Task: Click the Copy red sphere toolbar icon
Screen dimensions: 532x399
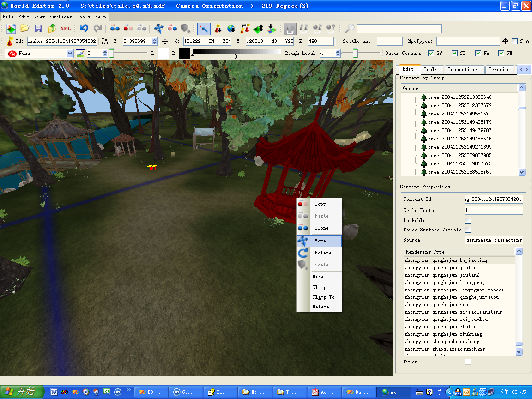Action: pos(128,28)
